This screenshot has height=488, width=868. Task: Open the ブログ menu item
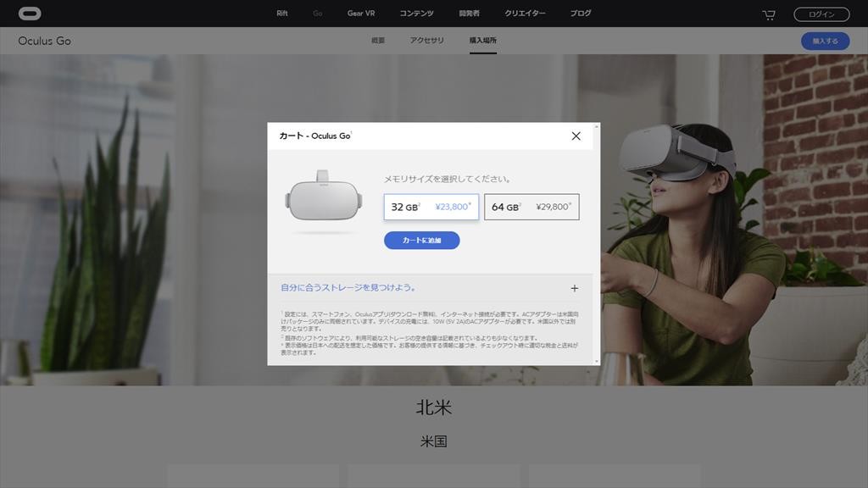click(581, 14)
